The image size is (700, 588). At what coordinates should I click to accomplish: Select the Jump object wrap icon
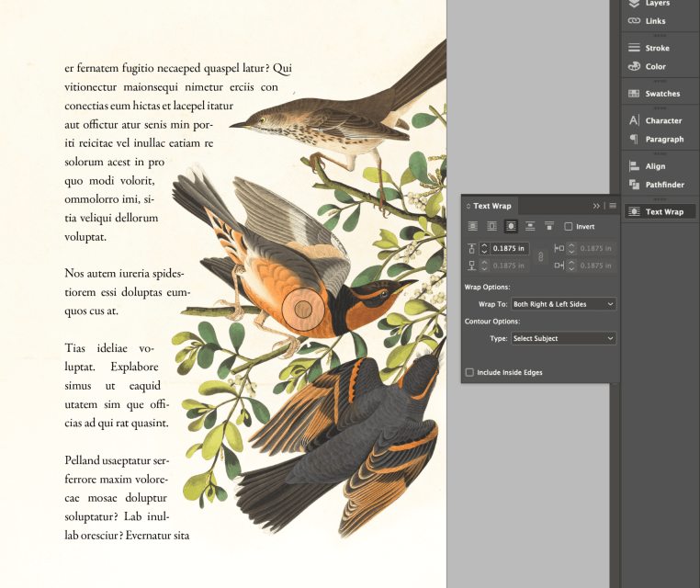click(x=530, y=226)
